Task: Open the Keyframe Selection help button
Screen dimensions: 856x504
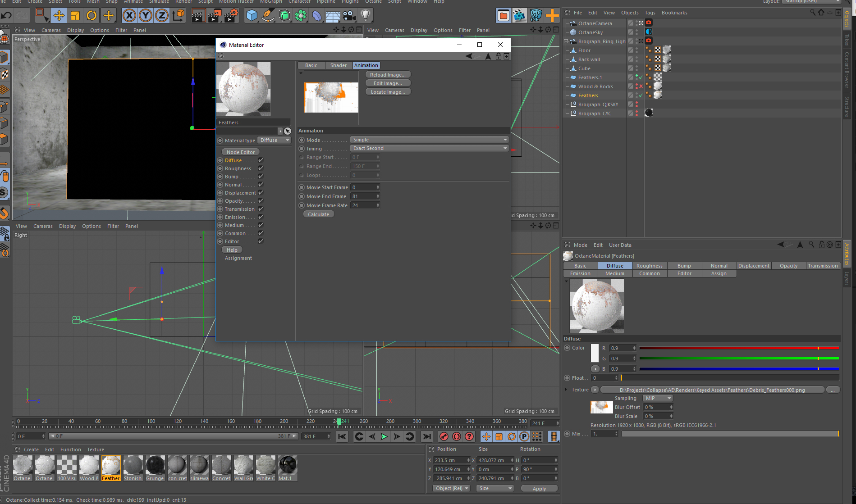Action: coord(469,436)
